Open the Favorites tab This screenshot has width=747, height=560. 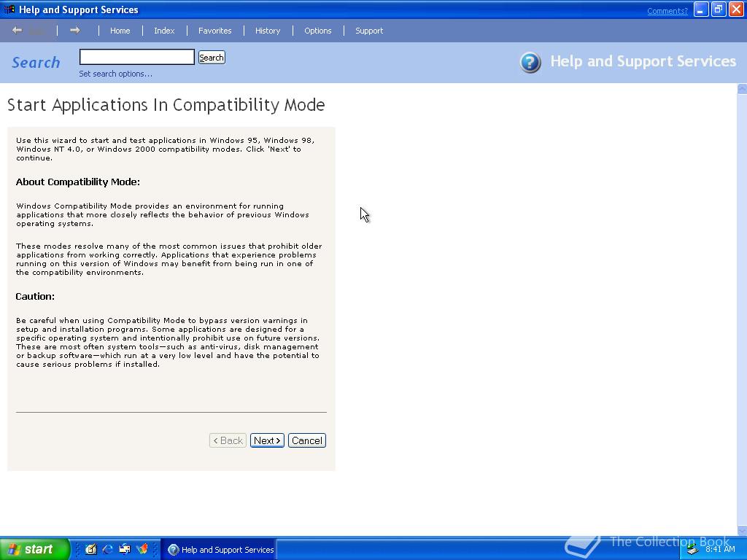coord(215,31)
